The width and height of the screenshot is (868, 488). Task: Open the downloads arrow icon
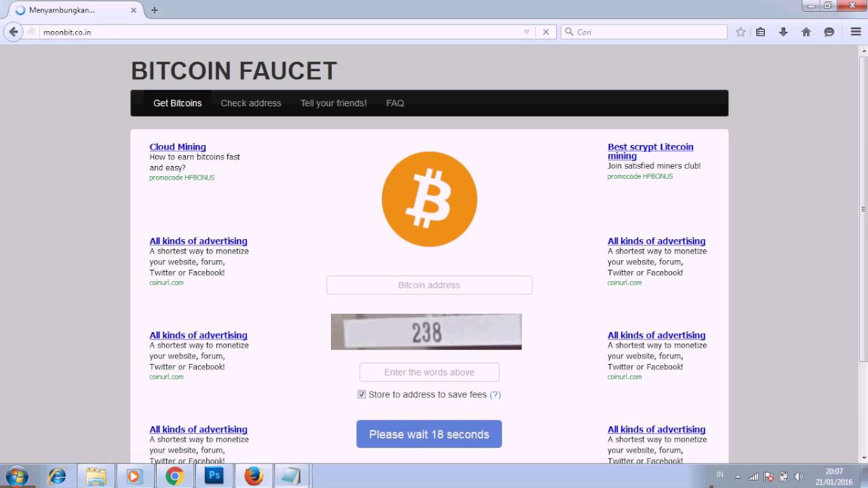[x=783, y=32]
